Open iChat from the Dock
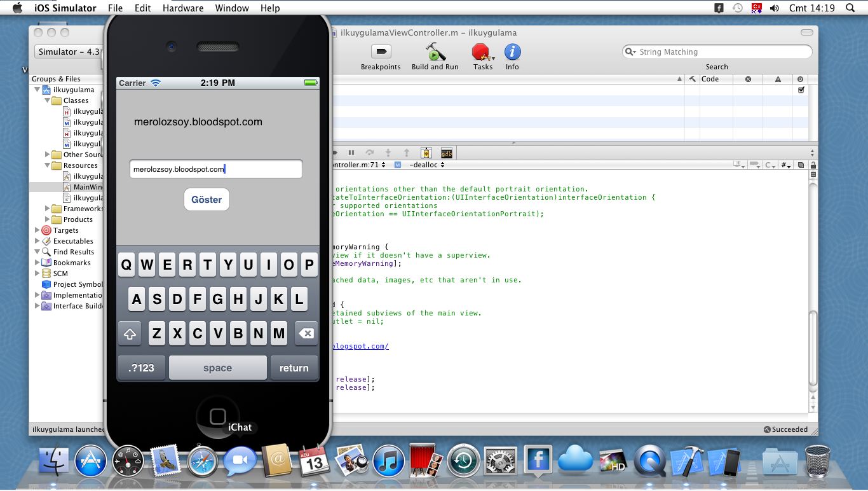Screen dimensions: 868x491 pyautogui.click(x=240, y=460)
